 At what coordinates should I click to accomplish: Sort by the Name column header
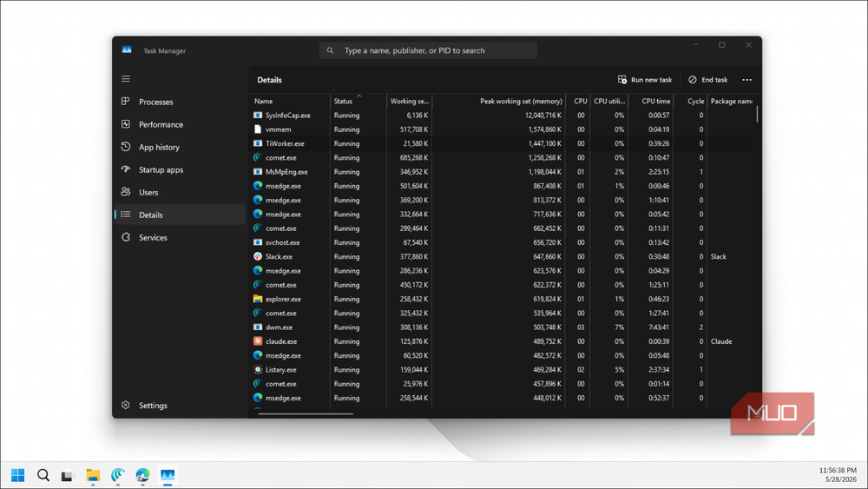(289, 101)
